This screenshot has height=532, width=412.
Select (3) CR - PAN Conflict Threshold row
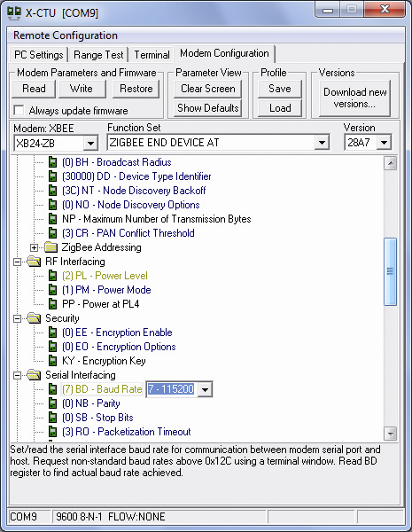pos(128,233)
